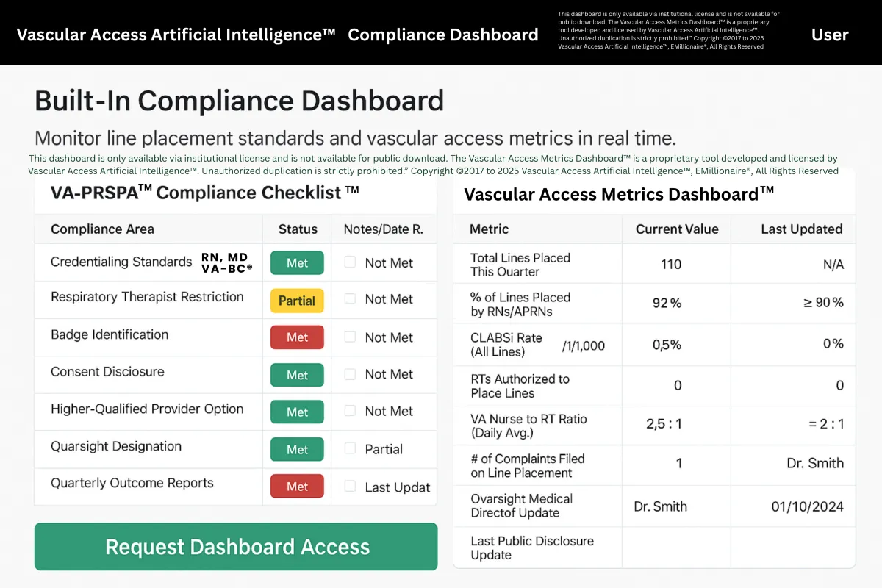882x588 pixels.
Task: Select the Total Lines Placed value 110
Action: 671,265
